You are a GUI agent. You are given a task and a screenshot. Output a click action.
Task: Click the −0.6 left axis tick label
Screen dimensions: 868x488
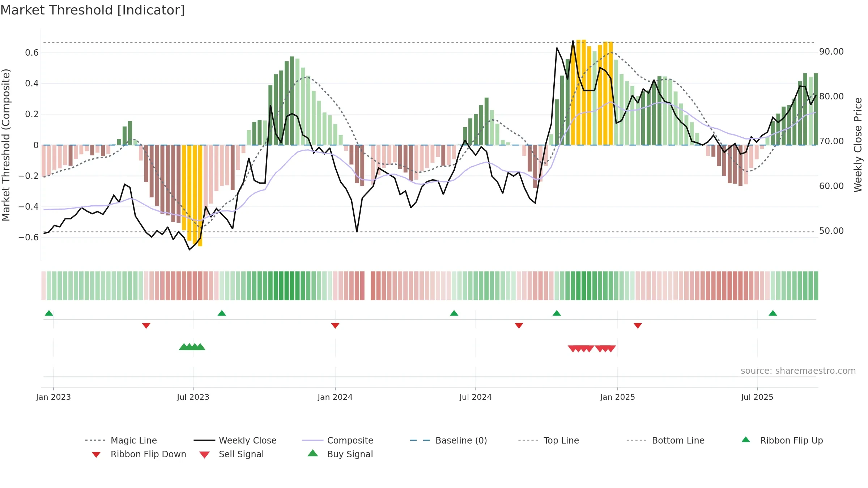coord(29,237)
